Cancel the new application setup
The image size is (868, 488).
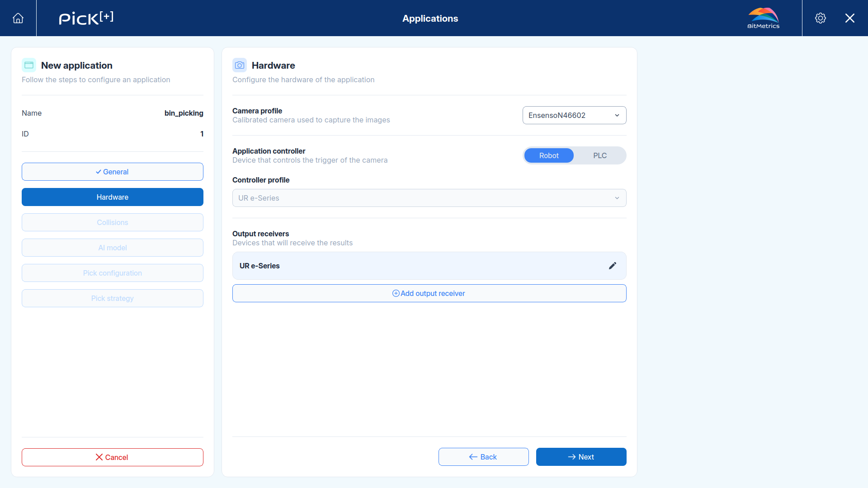pos(113,457)
